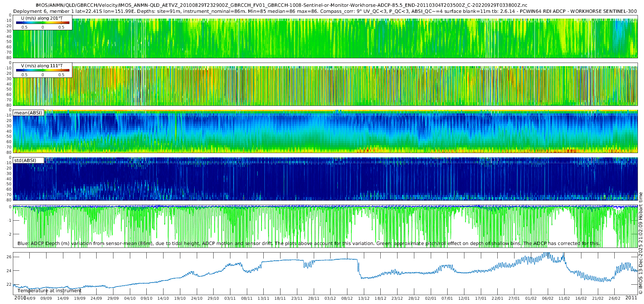Click the blue/green ADCP depth variation caption
The height and width of the screenshot is (304, 644).
pyautogui.click(x=308, y=244)
